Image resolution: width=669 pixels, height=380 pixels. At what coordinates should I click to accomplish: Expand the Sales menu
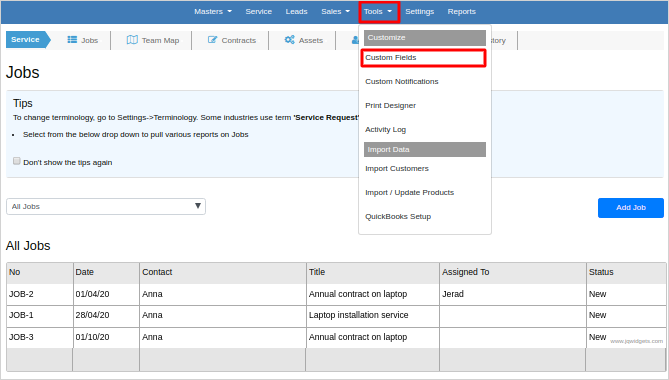[x=335, y=12]
